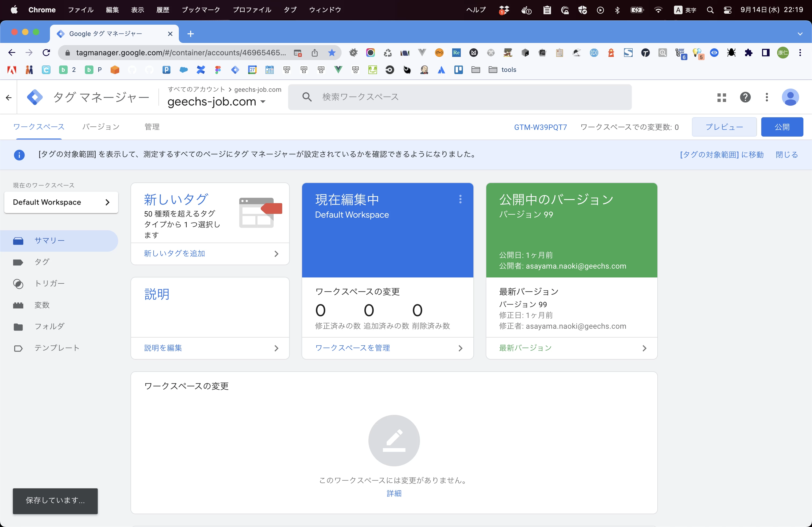Open the Google account avatar

pyautogui.click(x=790, y=97)
